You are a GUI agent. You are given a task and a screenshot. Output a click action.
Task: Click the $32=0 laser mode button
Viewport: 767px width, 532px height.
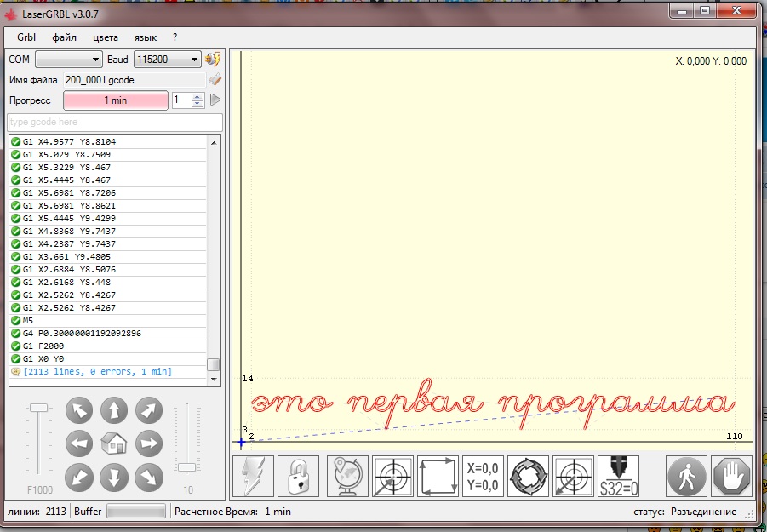(618, 477)
